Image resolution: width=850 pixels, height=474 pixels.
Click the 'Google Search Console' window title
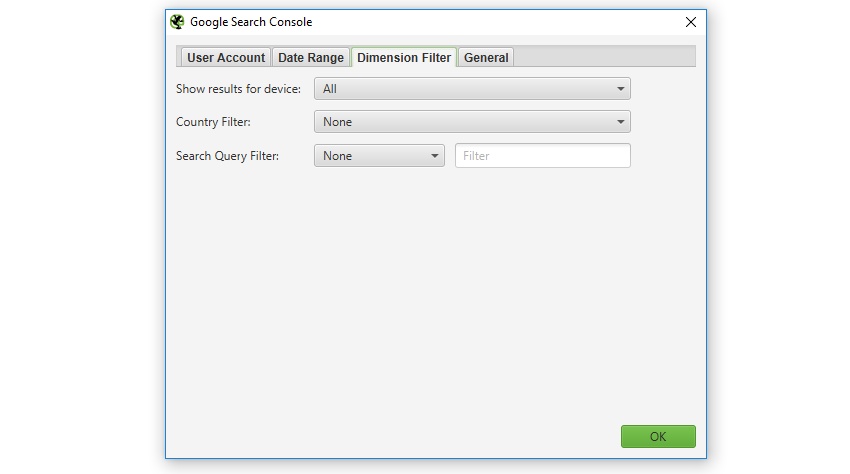coord(251,22)
